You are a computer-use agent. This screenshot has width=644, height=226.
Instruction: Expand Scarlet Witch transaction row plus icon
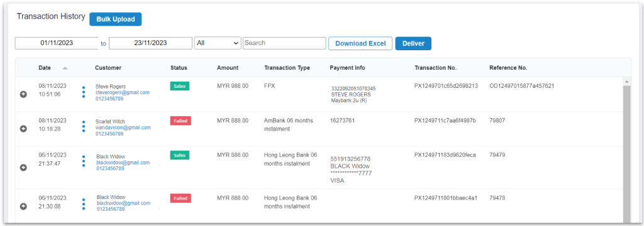click(x=23, y=129)
